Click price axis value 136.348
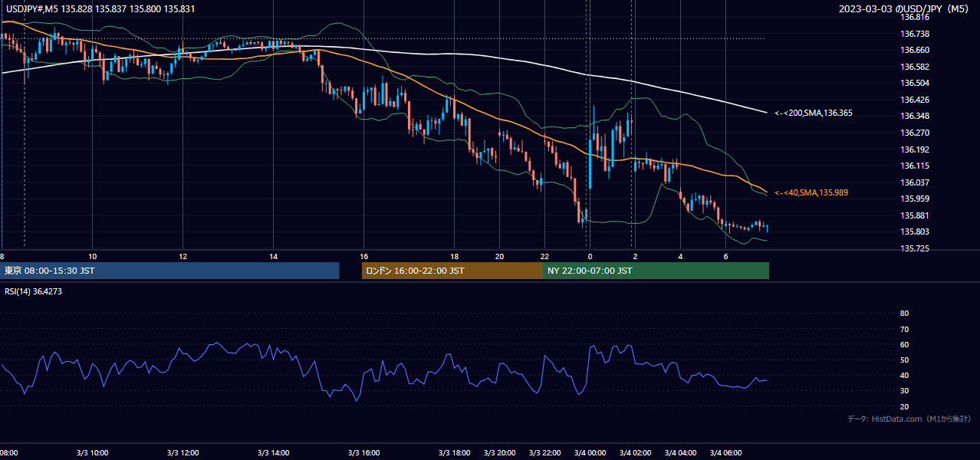 [914, 116]
